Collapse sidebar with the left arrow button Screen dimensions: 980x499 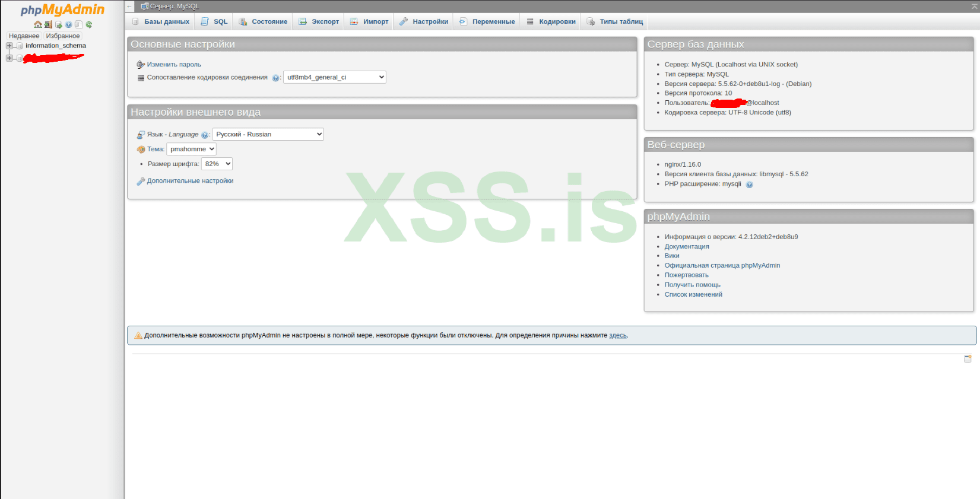coord(129,7)
